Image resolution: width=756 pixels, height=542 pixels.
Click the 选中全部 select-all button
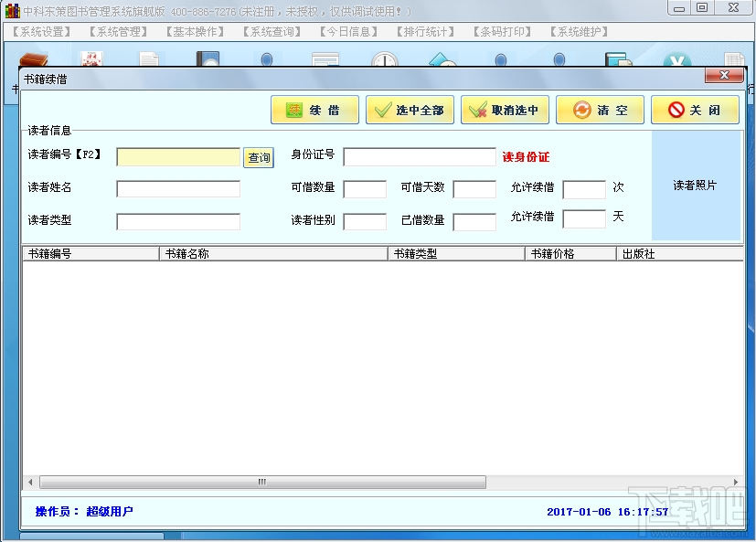tap(410, 110)
